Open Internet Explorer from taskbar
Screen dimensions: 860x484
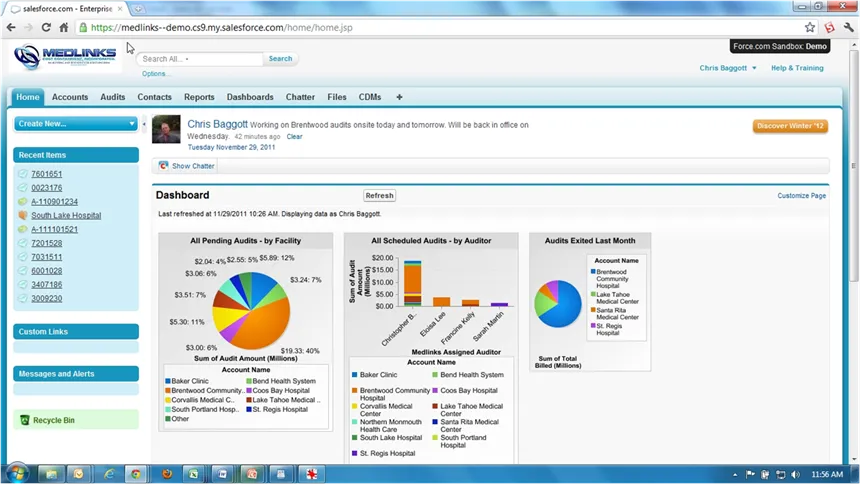click(109, 474)
